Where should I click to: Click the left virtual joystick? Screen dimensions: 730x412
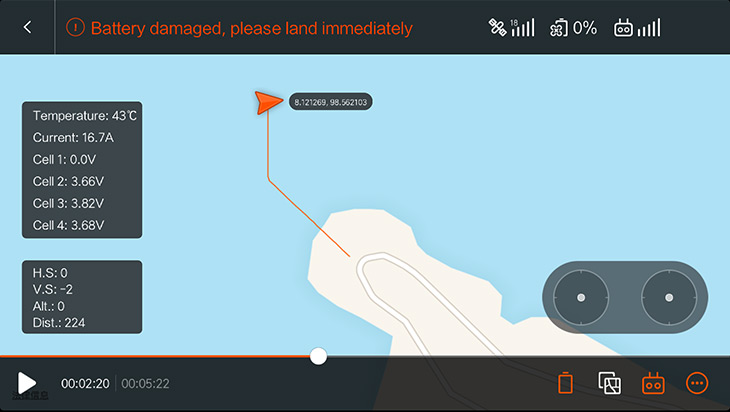581,297
